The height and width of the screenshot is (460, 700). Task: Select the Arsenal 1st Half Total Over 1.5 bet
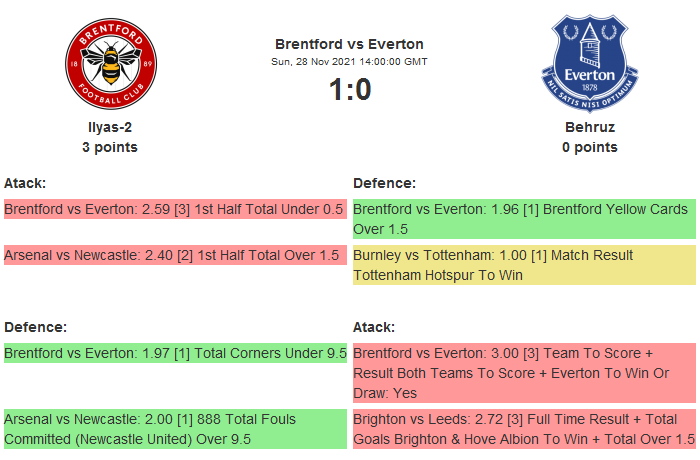tap(174, 255)
